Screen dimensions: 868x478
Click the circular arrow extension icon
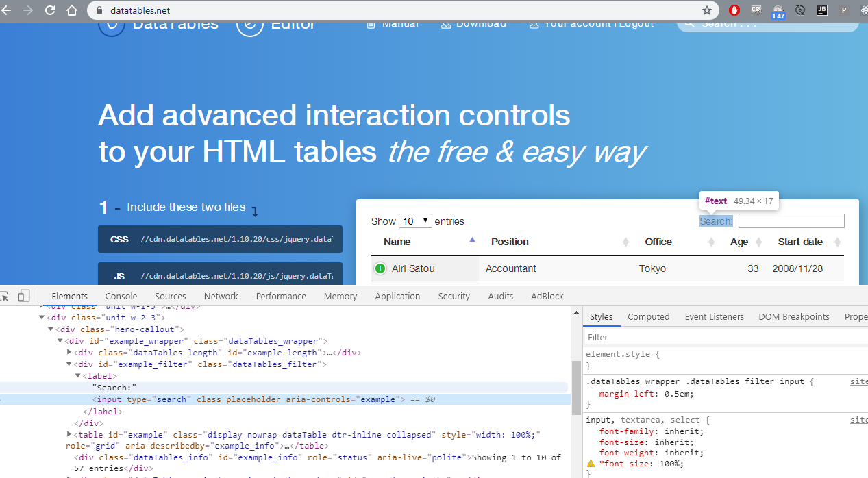pos(799,10)
